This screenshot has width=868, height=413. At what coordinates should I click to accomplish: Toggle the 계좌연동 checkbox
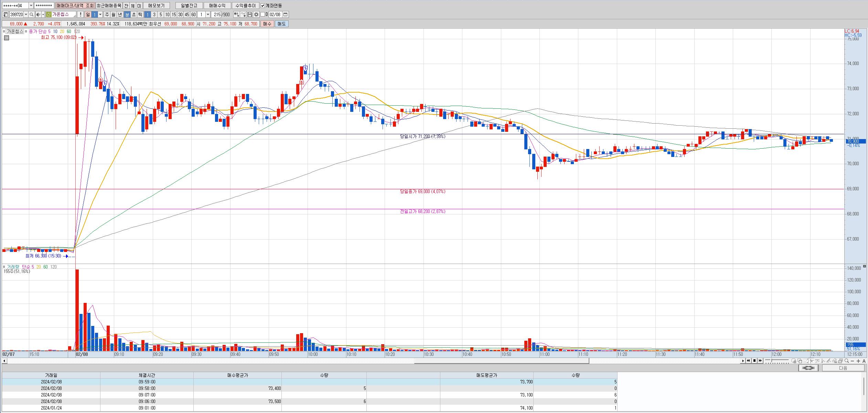tap(263, 6)
